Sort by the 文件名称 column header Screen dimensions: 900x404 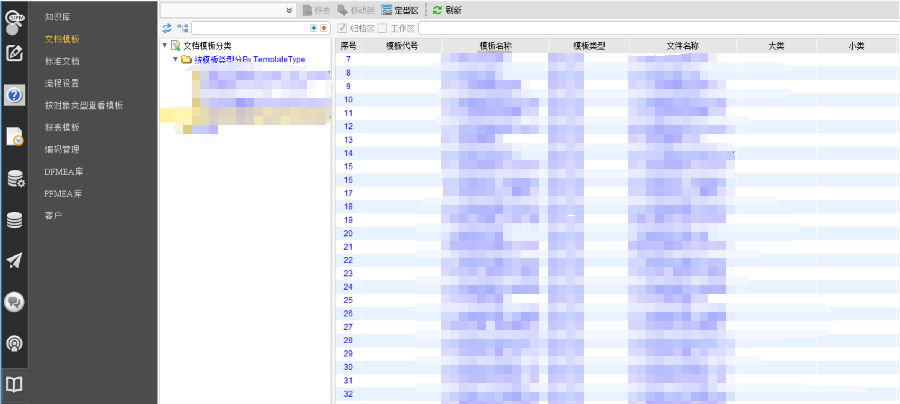tap(682, 45)
